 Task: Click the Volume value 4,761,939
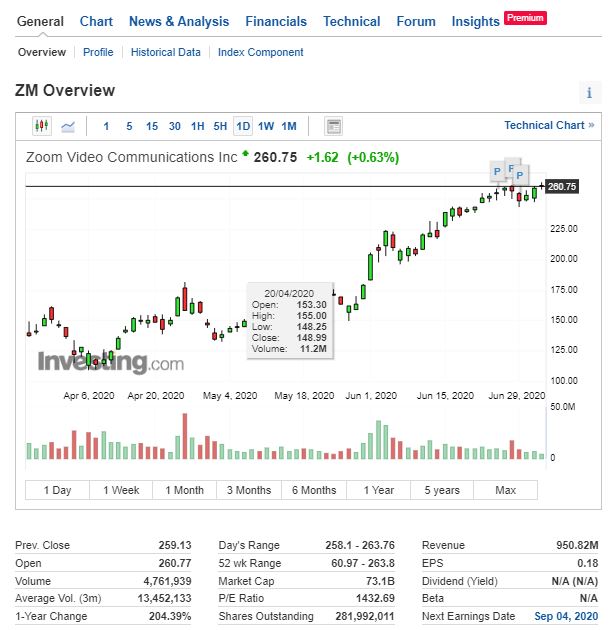coord(168,581)
